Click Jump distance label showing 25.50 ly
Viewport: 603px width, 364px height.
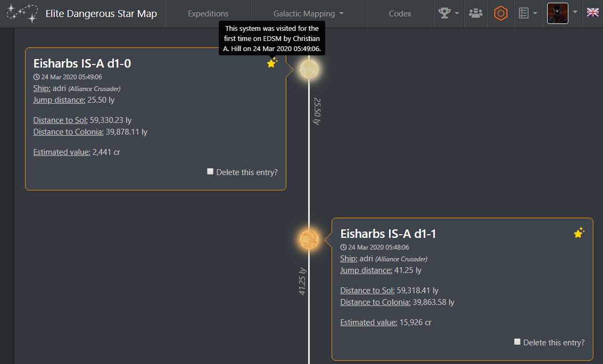pyautogui.click(x=59, y=100)
